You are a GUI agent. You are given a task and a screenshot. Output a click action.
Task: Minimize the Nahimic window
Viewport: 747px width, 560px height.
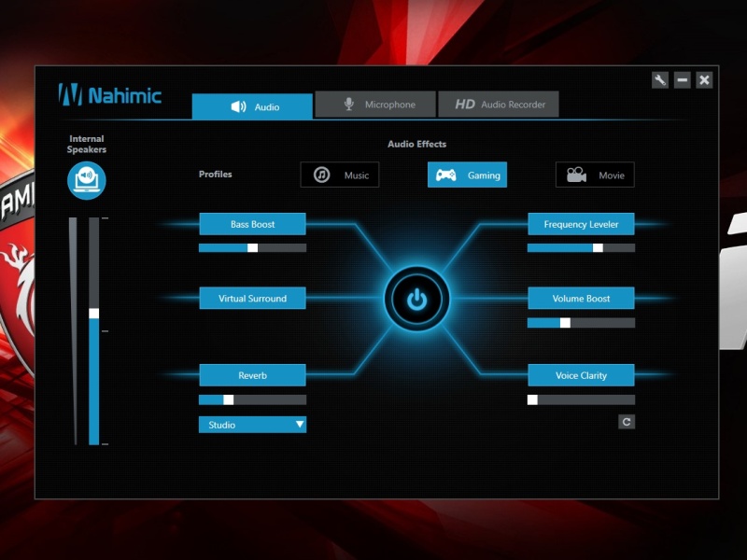(x=683, y=80)
